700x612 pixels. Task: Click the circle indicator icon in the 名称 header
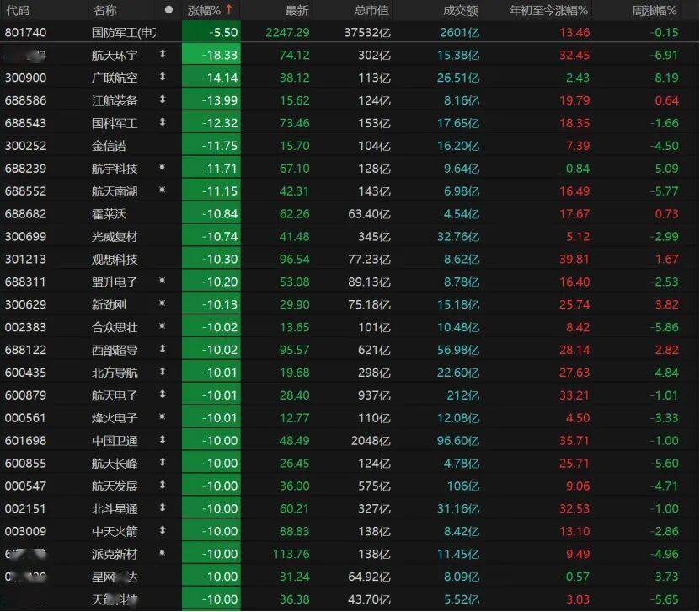click(169, 10)
